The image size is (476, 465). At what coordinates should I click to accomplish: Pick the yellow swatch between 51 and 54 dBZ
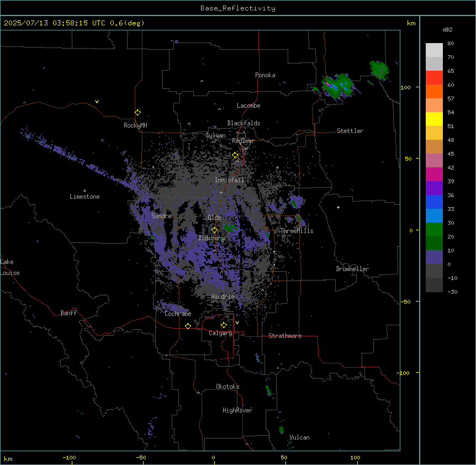pyautogui.click(x=434, y=119)
